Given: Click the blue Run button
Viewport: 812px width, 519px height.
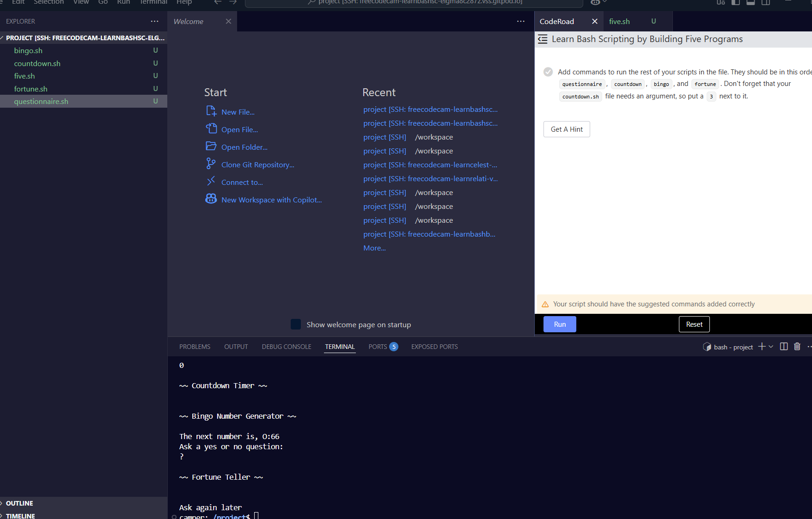Looking at the screenshot, I should 560,324.
